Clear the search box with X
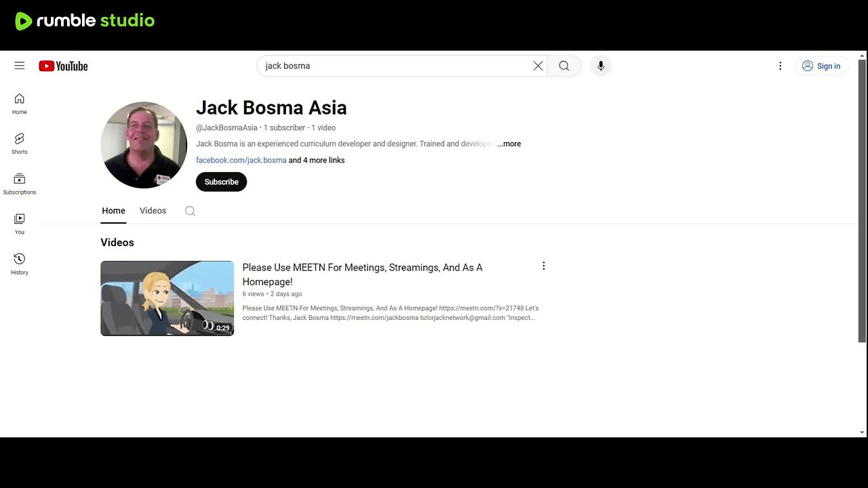The width and height of the screenshot is (868, 488). click(538, 66)
